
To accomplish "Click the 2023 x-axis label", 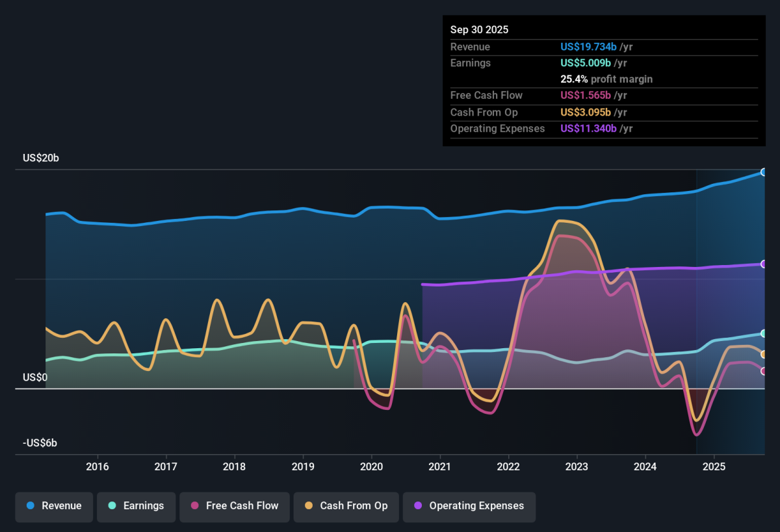I will [577, 466].
